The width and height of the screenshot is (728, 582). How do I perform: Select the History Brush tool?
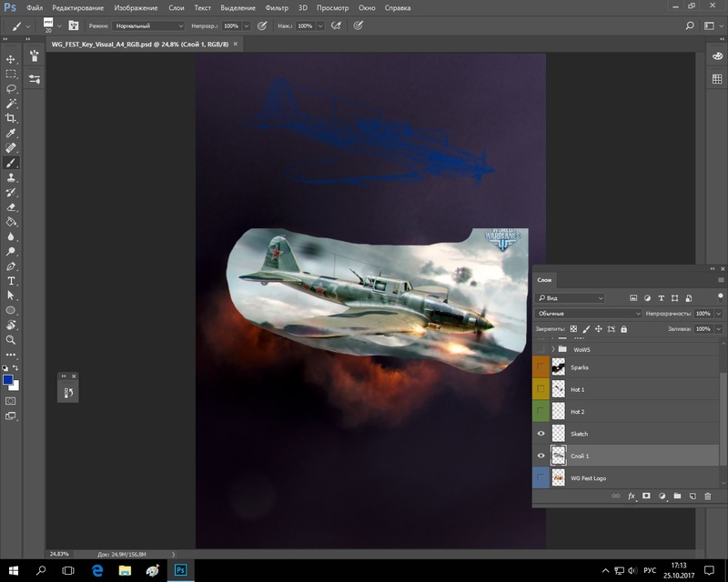click(x=11, y=193)
